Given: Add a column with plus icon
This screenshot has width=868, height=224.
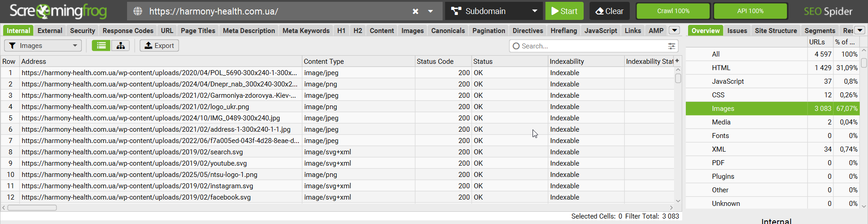Looking at the screenshot, I should (677, 61).
